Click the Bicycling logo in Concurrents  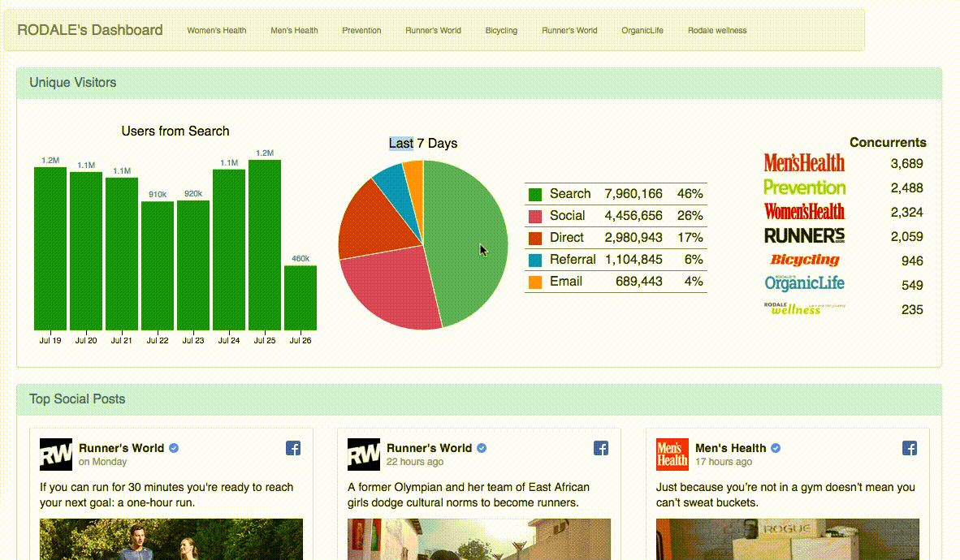coord(805,260)
